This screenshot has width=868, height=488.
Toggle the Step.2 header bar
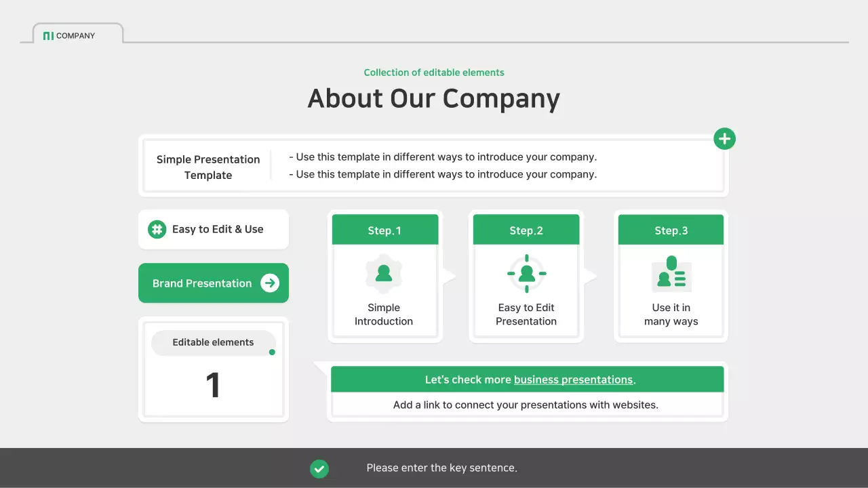[526, 230]
